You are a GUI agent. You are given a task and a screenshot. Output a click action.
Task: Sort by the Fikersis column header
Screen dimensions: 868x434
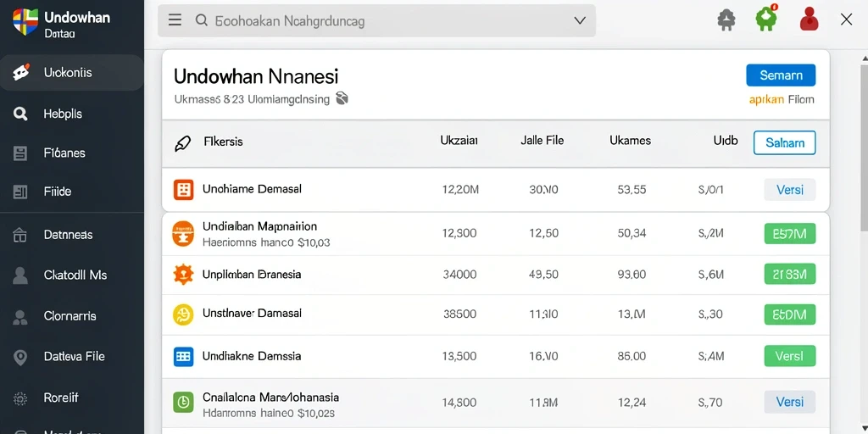223,142
